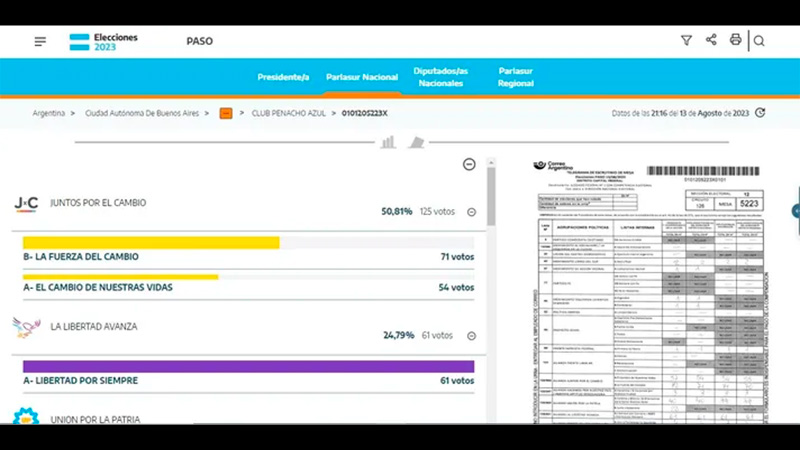Switch to bar chart view
800x450 pixels.
point(388,142)
